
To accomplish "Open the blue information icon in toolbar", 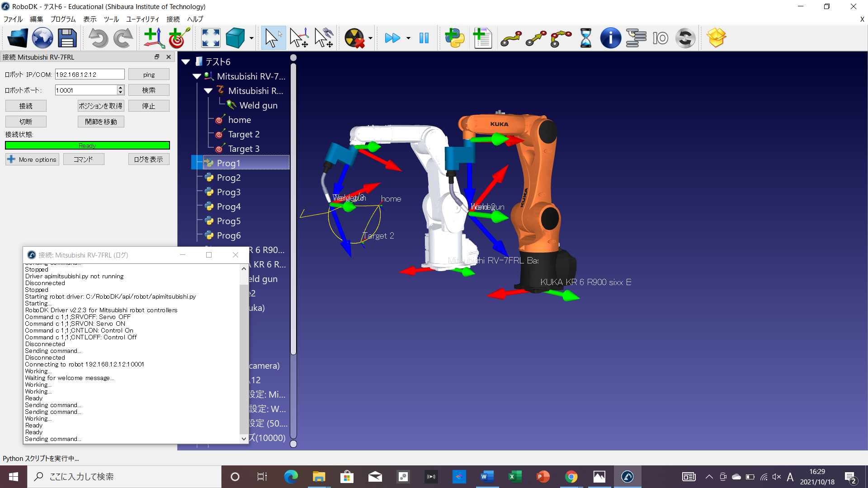I will (x=610, y=38).
